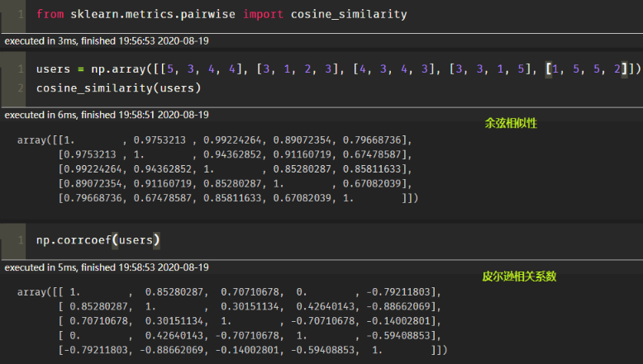The image size is (643, 364).
Task: Click 0.42640143 in second row of corrcoef output
Action: point(326,306)
